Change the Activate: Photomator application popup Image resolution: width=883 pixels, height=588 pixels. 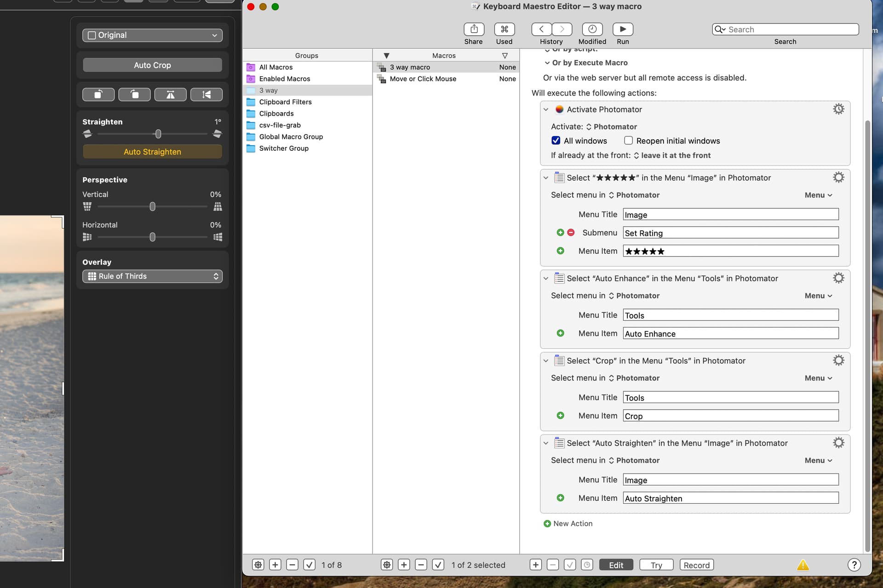pyautogui.click(x=611, y=127)
